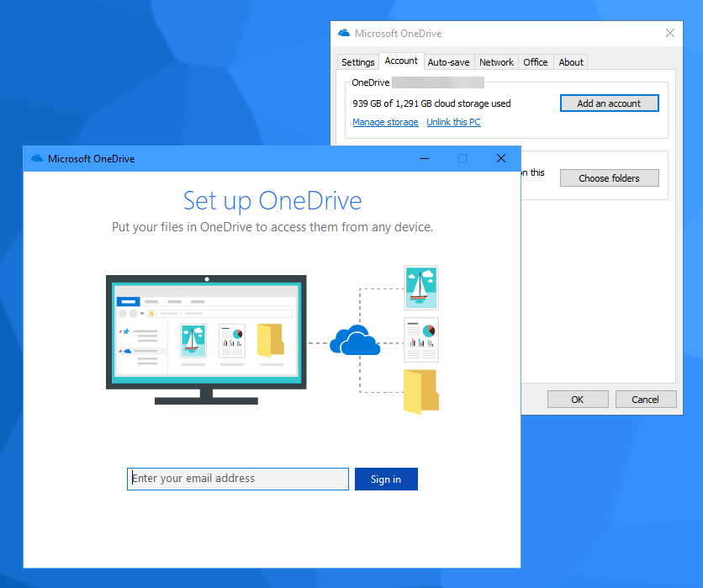
Task: Click the Sign in button
Action: tap(386, 479)
